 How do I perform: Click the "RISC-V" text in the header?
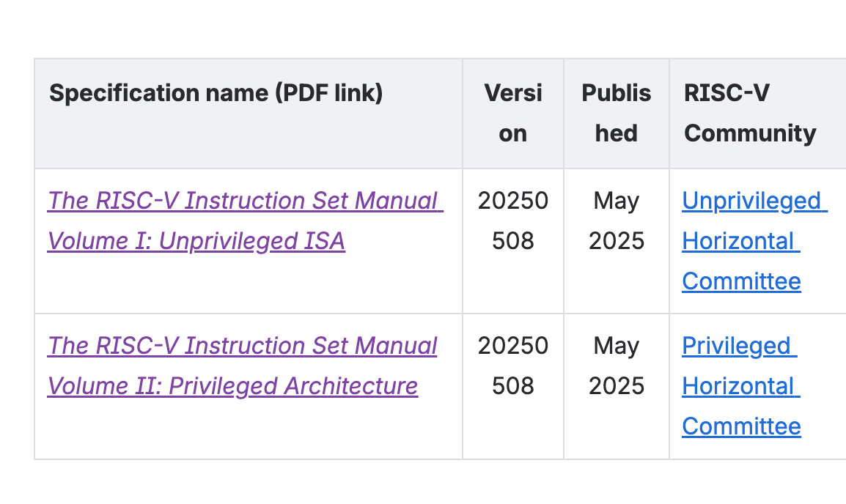pyautogui.click(x=727, y=93)
